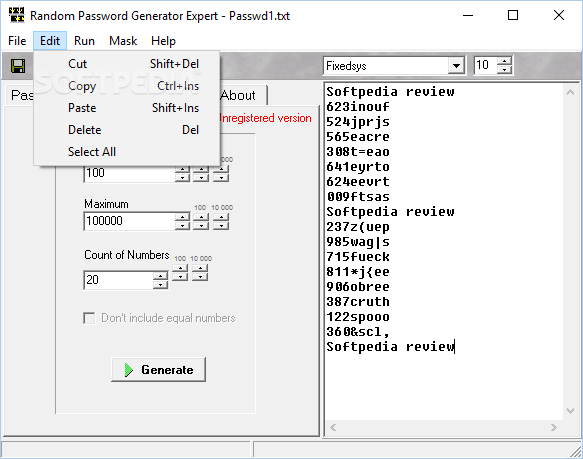Increase Maximum by 100 step arrow

[x=201, y=217]
